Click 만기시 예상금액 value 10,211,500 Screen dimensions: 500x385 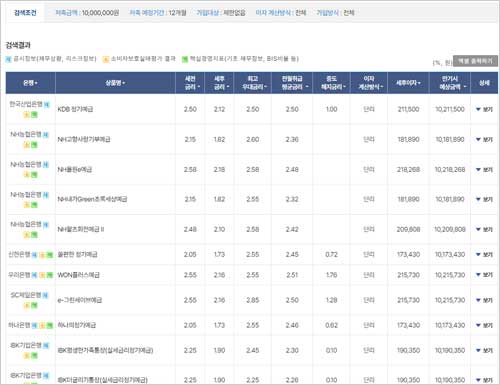[450, 109]
